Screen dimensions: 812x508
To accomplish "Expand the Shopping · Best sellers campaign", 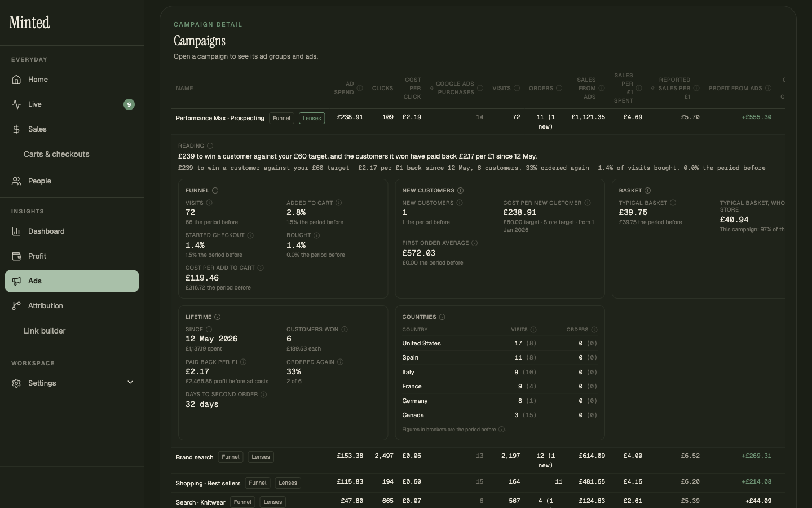I will click(x=208, y=483).
